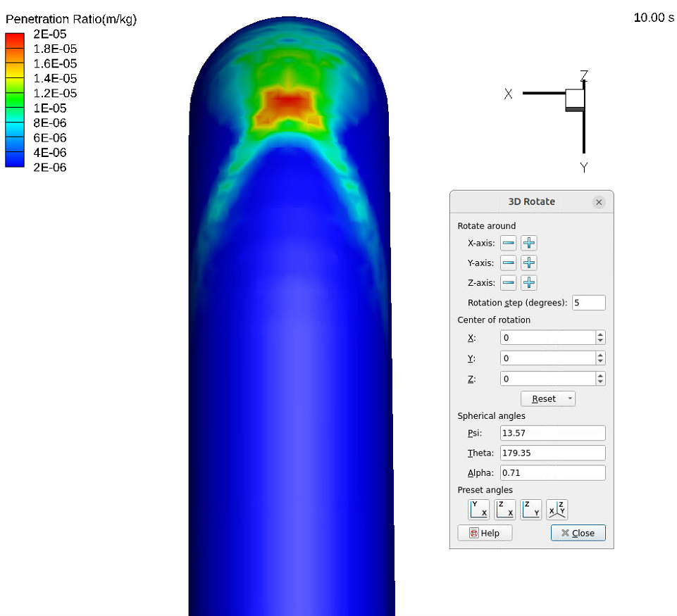This screenshot has height=616, width=677.
Task: Focus the Psi spherical angle field
Action: [x=552, y=433]
